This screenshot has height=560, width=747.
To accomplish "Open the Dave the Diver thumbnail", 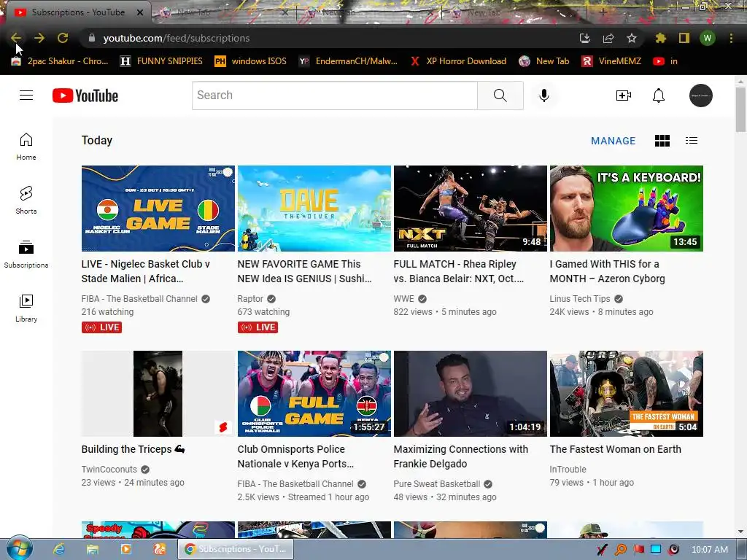I will click(314, 208).
